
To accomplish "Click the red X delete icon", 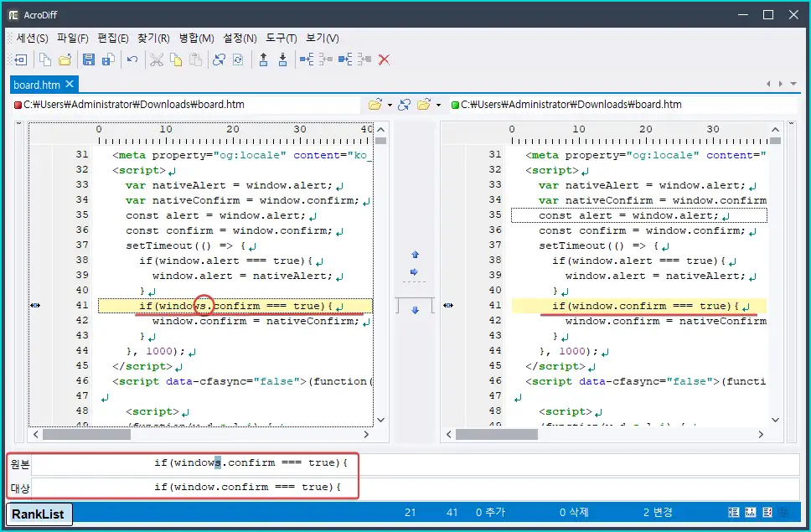I will tap(384, 60).
